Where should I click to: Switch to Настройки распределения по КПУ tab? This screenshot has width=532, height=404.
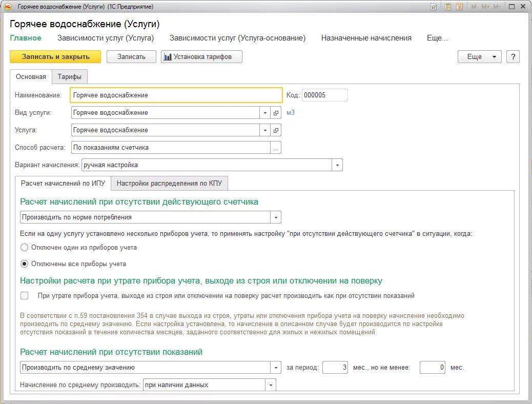click(x=169, y=184)
